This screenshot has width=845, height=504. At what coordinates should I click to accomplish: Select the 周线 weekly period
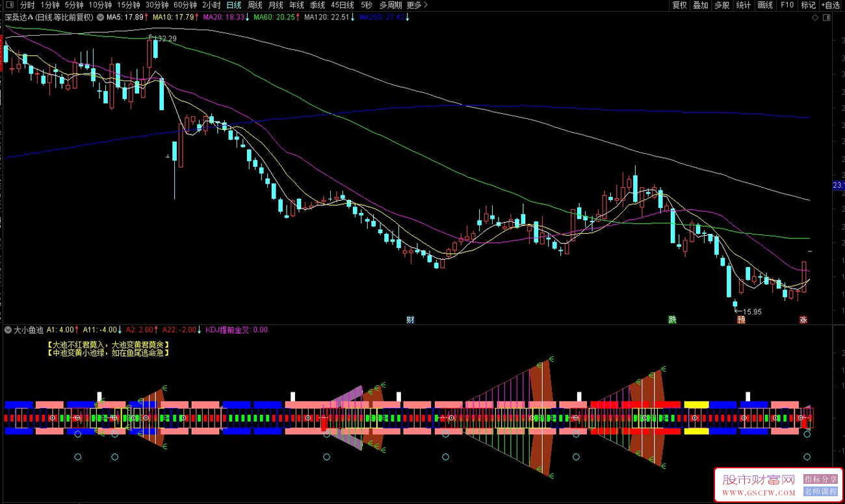255,5
